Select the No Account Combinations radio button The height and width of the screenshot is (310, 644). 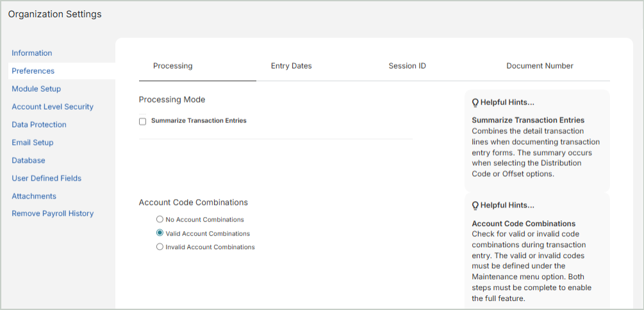click(x=160, y=219)
